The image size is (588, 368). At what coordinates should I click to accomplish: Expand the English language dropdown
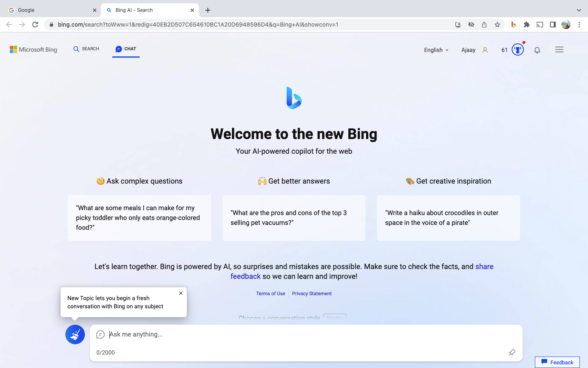(x=436, y=50)
